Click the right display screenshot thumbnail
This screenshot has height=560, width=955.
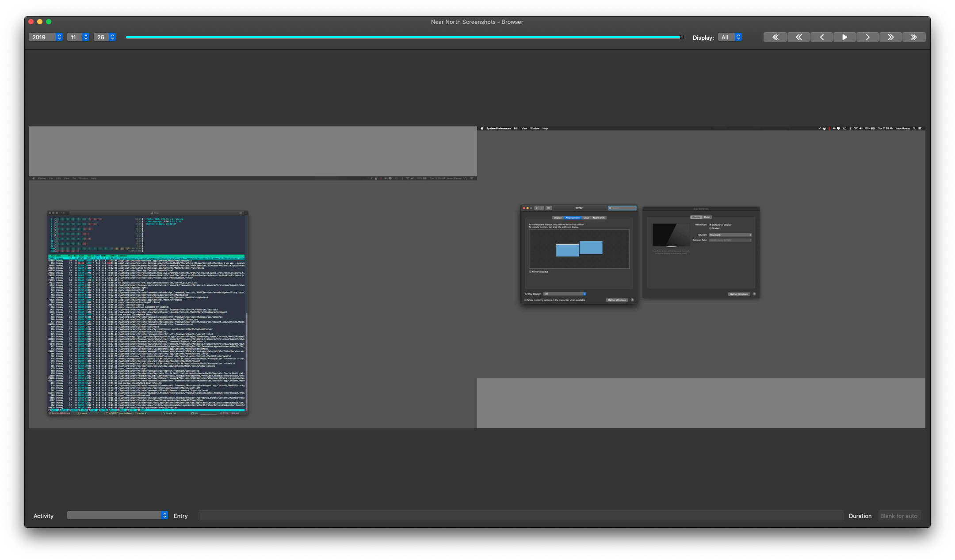701,253
